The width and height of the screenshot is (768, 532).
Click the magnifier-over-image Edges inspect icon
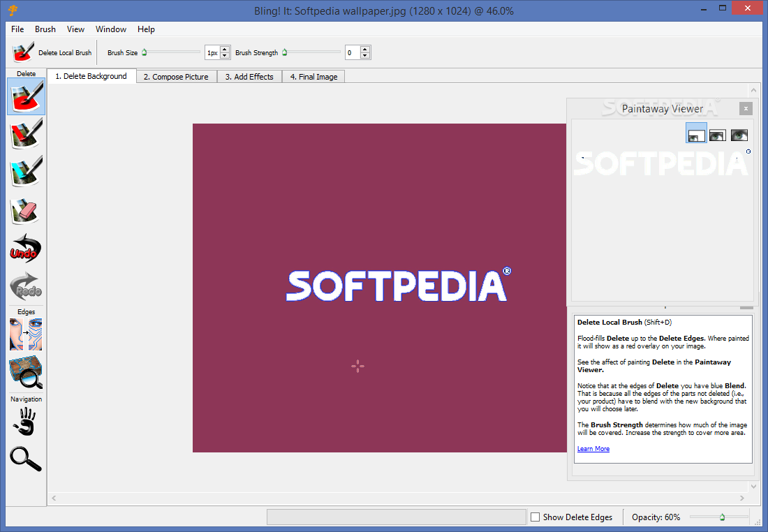click(26, 373)
